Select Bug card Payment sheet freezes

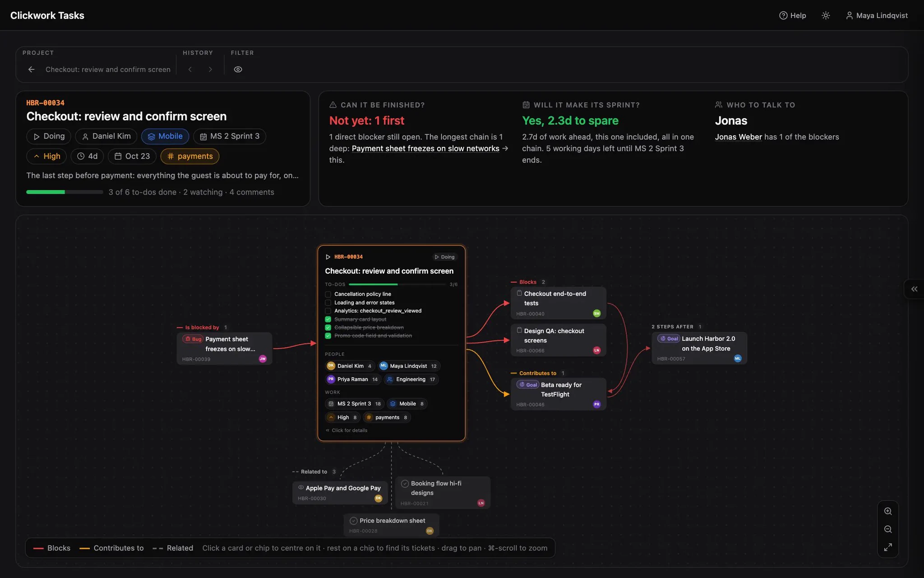224,349
